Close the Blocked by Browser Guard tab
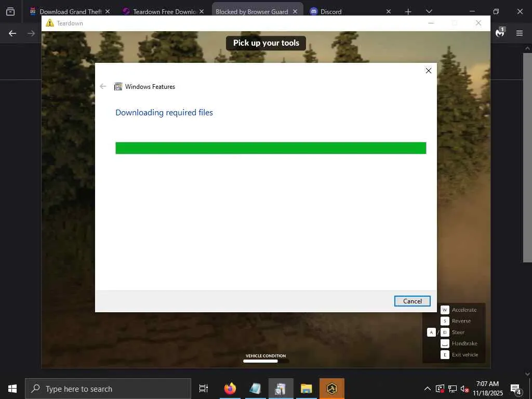Image resolution: width=532 pixels, height=399 pixels. (295, 11)
